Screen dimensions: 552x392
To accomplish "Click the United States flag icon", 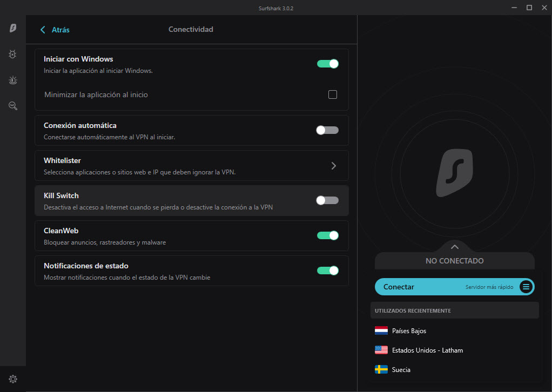I will (381, 350).
